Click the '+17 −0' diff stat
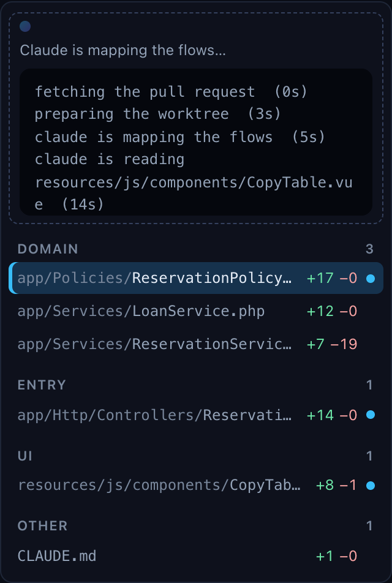Screen dimensions: 392x583 click(x=332, y=278)
